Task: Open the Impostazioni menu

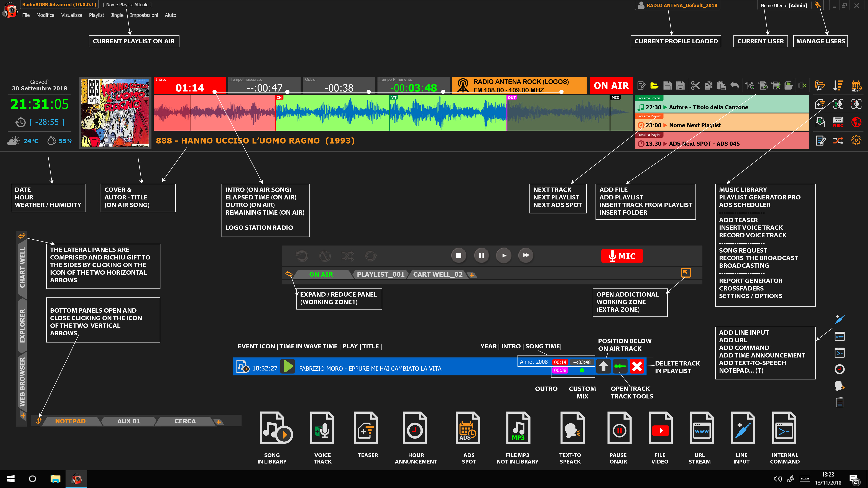Action: point(144,15)
